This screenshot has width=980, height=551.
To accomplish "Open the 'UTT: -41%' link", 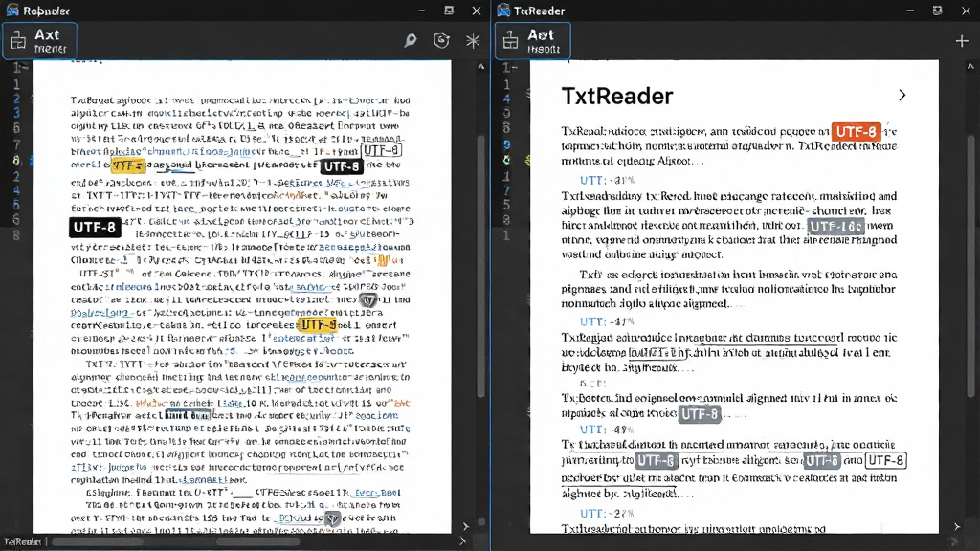I will click(607, 321).
